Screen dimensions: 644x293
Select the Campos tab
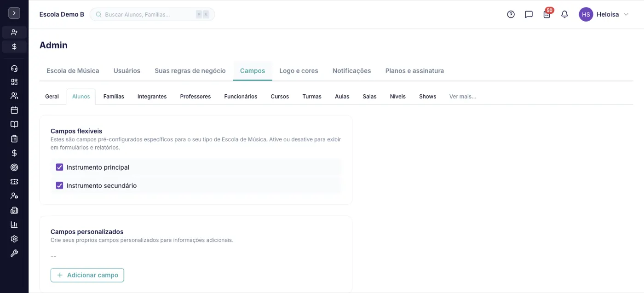click(x=253, y=71)
